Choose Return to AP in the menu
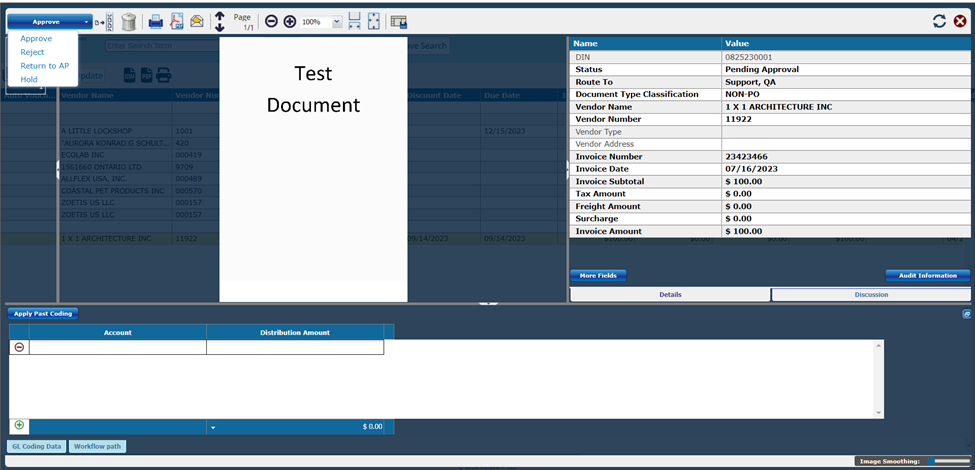This screenshot has width=975, height=470. 44,65
